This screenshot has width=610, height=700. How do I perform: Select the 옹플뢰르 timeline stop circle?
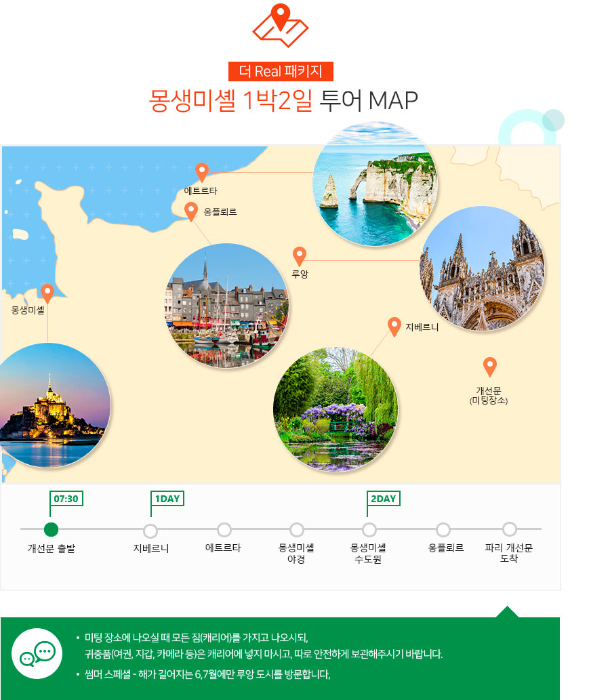pos(443,530)
